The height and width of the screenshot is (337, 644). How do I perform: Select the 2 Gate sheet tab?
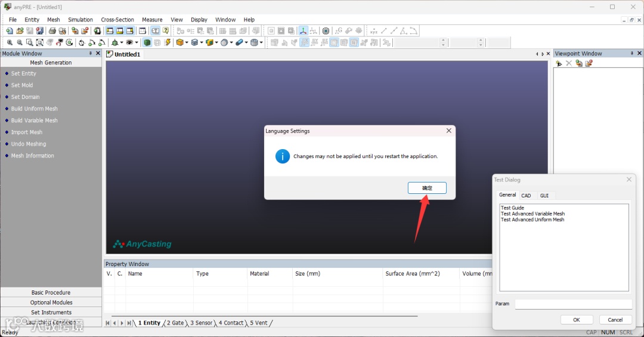click(175, 323)
